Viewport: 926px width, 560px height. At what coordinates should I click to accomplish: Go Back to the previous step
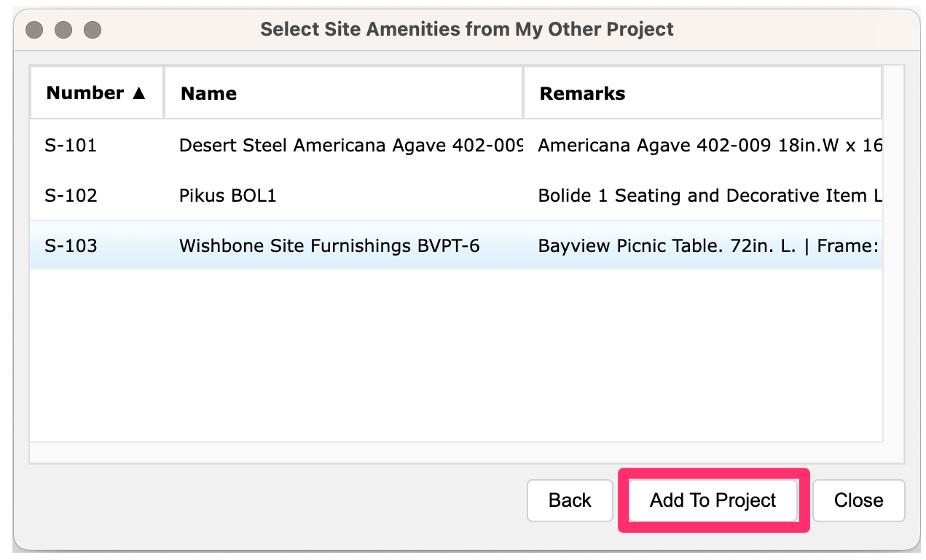570,500
